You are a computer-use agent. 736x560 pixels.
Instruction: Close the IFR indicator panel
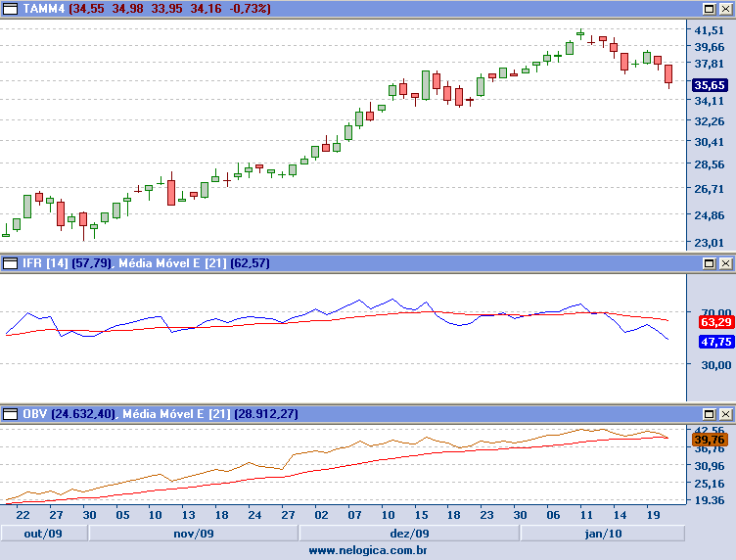click(x=725, y=263)
